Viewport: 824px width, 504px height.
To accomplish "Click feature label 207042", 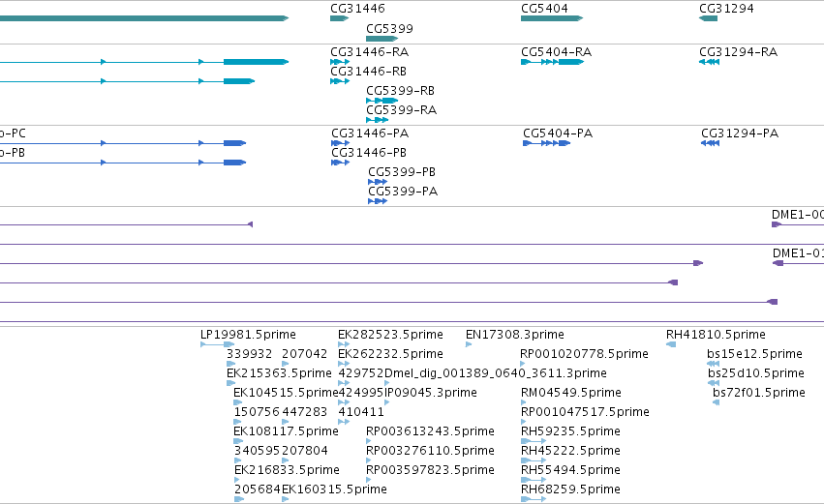I will click(x=305, y=354).
